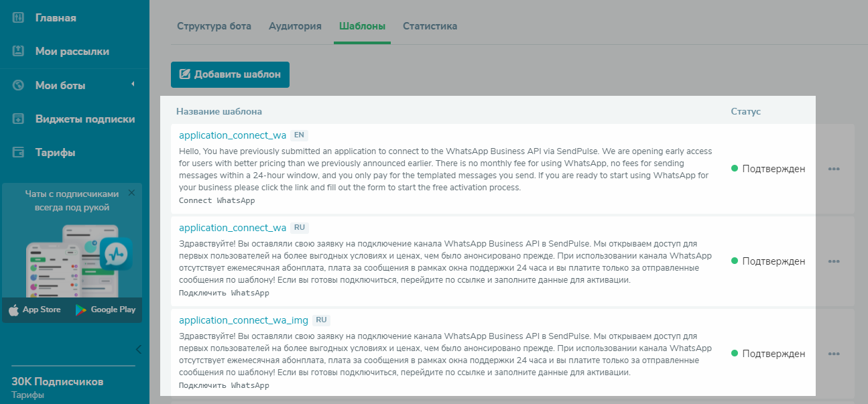Click the globe icon beside Мои боты
Image resolution: width=868 pixels, height=404 pixels.
19,85
